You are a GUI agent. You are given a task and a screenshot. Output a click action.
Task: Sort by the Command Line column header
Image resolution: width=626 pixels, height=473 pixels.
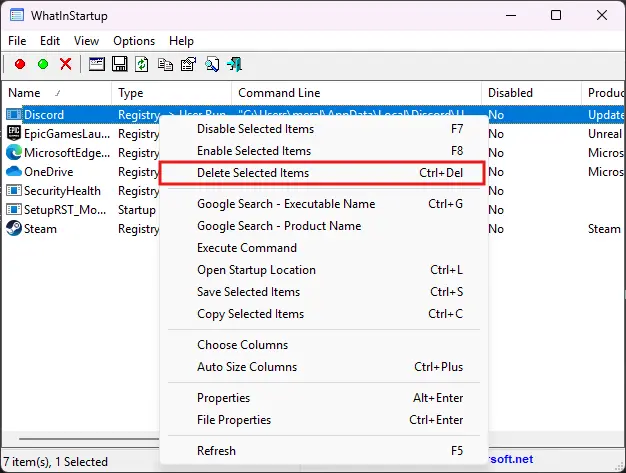coord(357,93)
